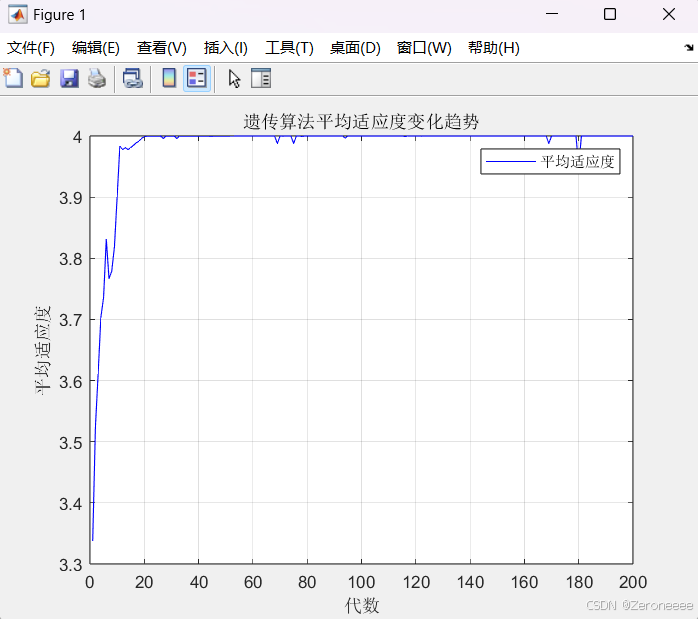
Task: Click the y-axis tick label 3.9
Action: tap(71, 198)
